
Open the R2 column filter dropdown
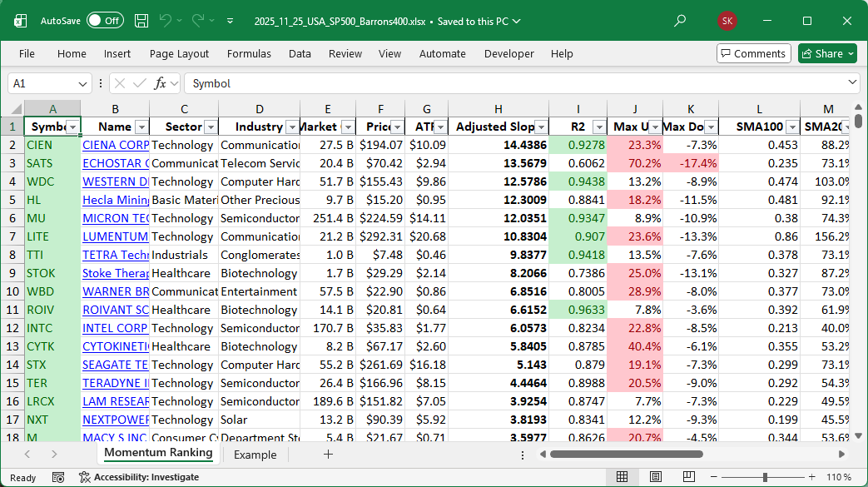click(x=598, y=127)
